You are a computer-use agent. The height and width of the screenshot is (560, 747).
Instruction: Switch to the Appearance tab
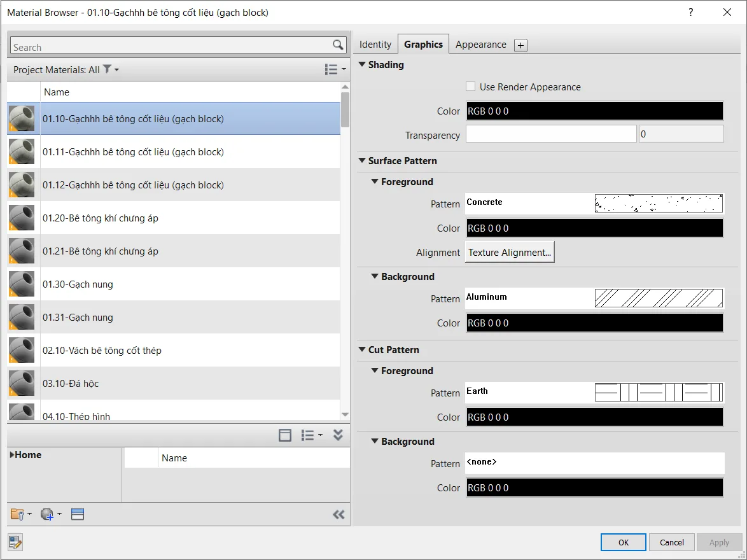point(480,45)
